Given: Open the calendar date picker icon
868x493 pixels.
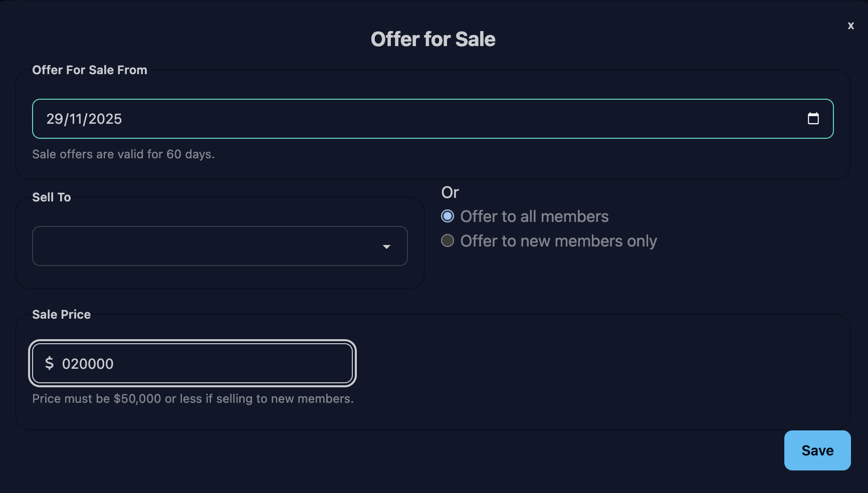Looking at the screenshot, I should [813, 119].
